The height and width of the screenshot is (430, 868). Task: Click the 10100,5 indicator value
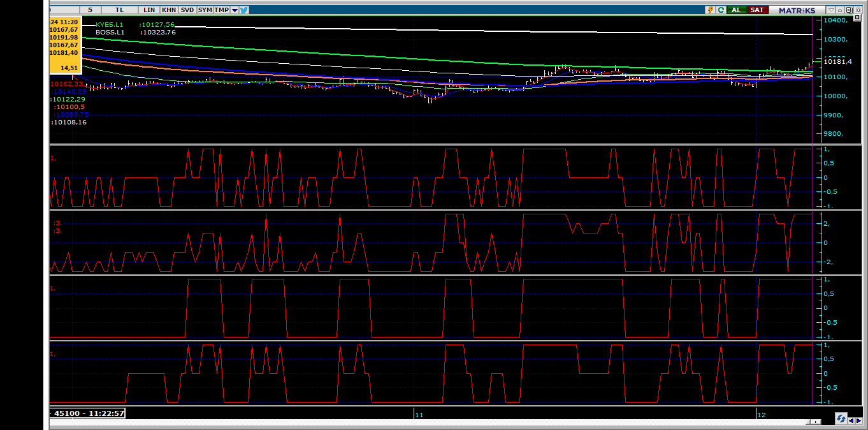[70, 107]
